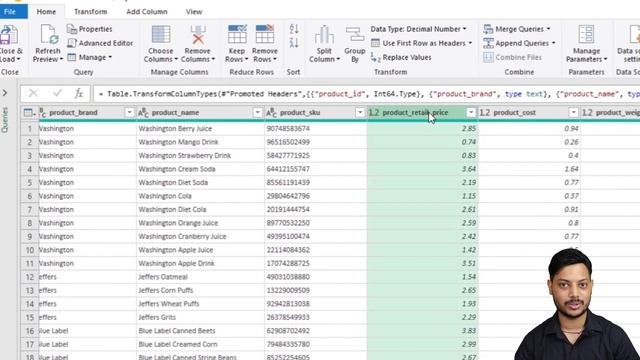The height and width of the screenshot is (360, 640).
Task: Open the Append Queries dropdown
Action: click(x=519, y=43)
